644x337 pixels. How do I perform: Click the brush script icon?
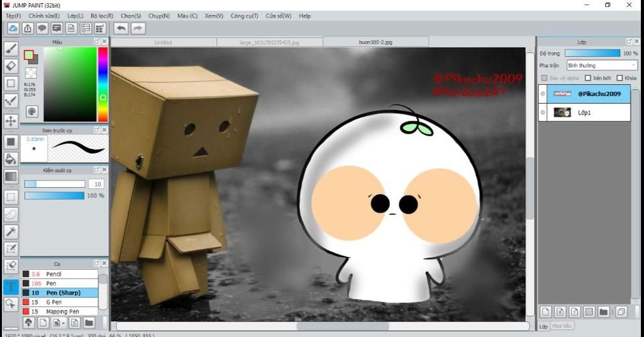pos(74,323)
